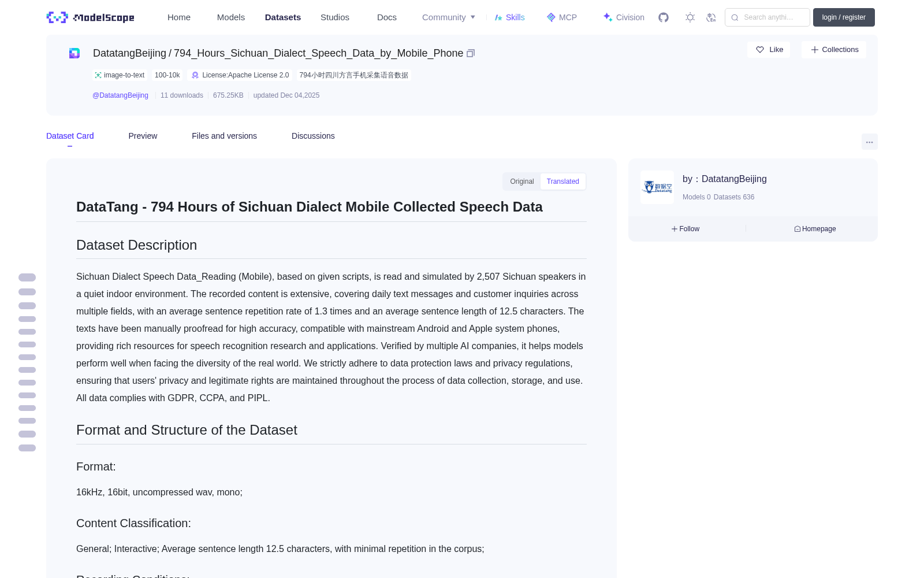Click the 'Format:' subheading
Viewport: 924px width, 578px height.
click(96, 466)
